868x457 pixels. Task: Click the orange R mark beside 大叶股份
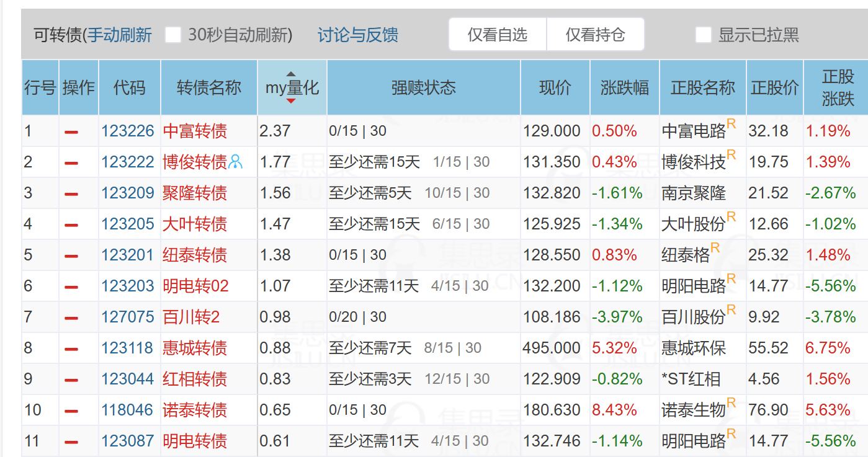pyautogui.click(x=732, y=217)
